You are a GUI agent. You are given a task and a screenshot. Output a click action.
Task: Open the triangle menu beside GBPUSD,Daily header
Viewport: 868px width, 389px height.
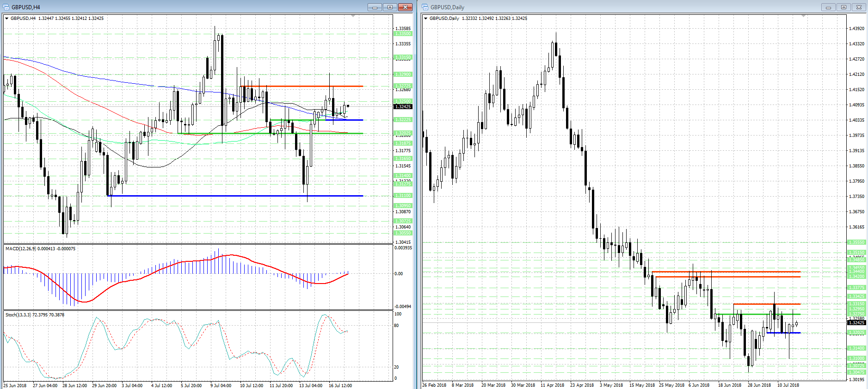pos(426,19)
